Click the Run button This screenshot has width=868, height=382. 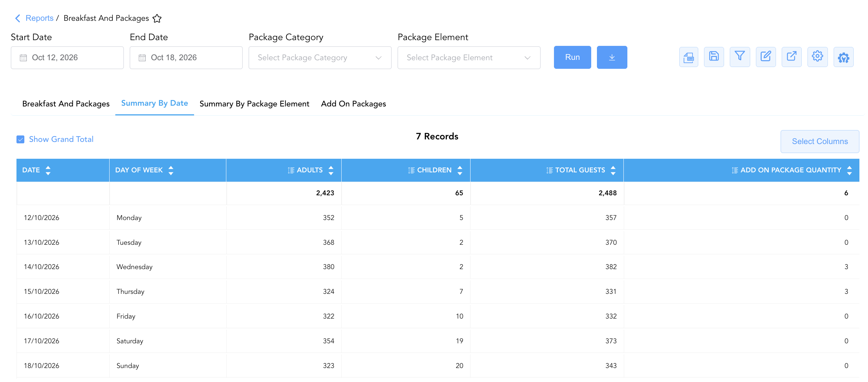click(572, 57)
